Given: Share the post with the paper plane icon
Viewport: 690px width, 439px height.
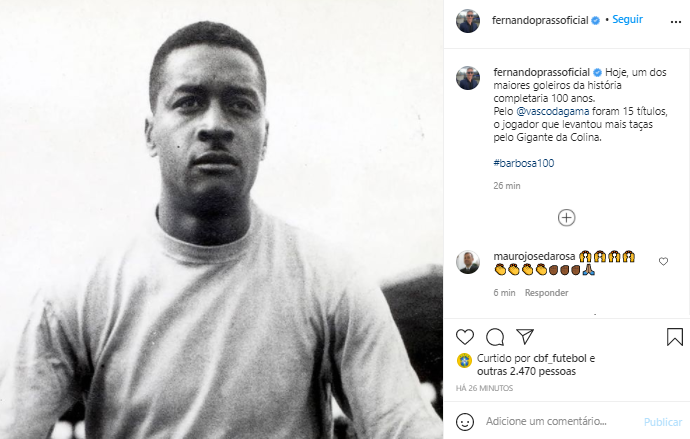Looking at the screenshot, I should coord(525,337).
